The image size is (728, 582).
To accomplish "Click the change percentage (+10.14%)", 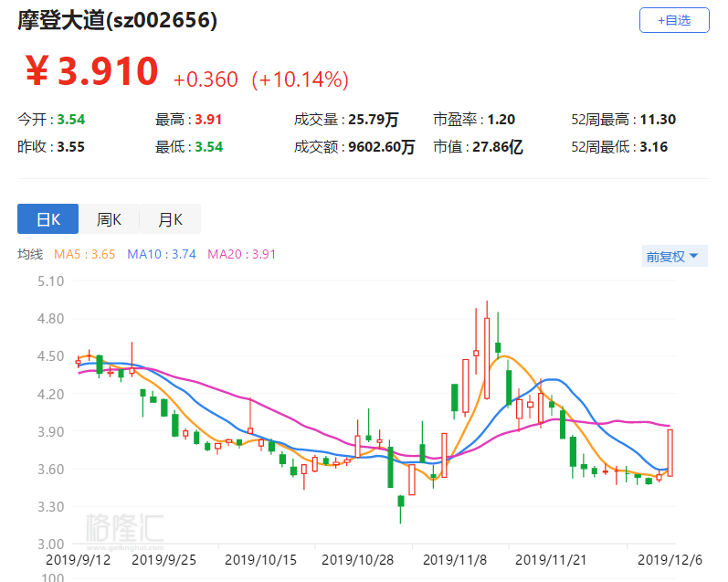I will pos(300,79).
